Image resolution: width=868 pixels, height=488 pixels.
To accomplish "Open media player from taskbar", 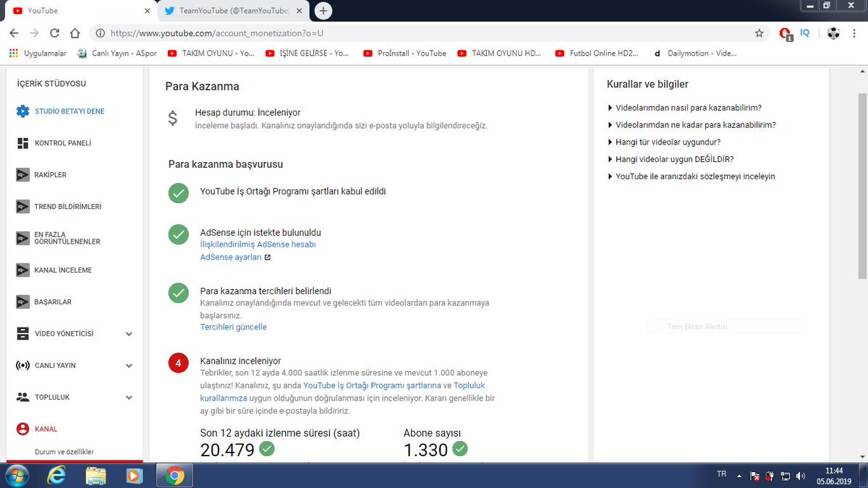I will pos(134,476).
